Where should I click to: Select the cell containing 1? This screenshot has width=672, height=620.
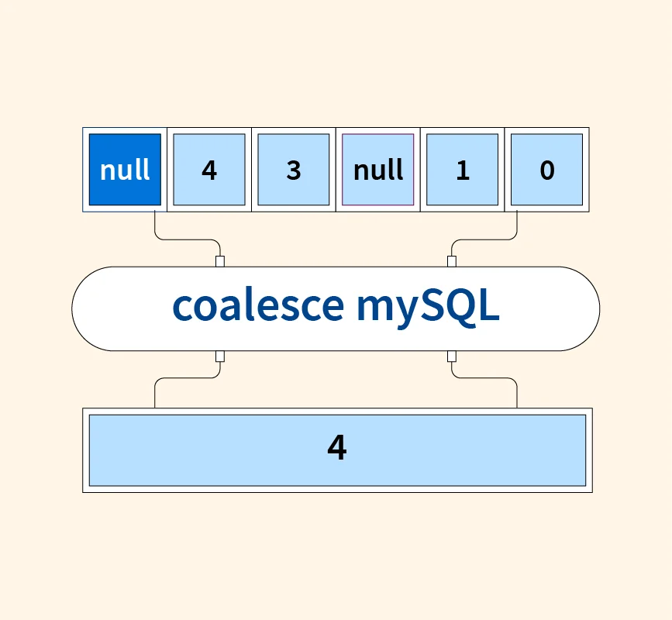coord(463,170)
